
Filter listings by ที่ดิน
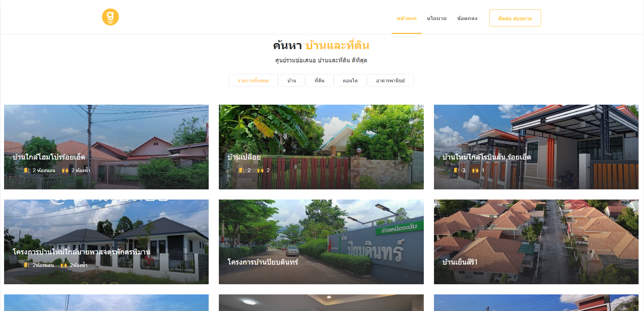click(x=319, y=81)
